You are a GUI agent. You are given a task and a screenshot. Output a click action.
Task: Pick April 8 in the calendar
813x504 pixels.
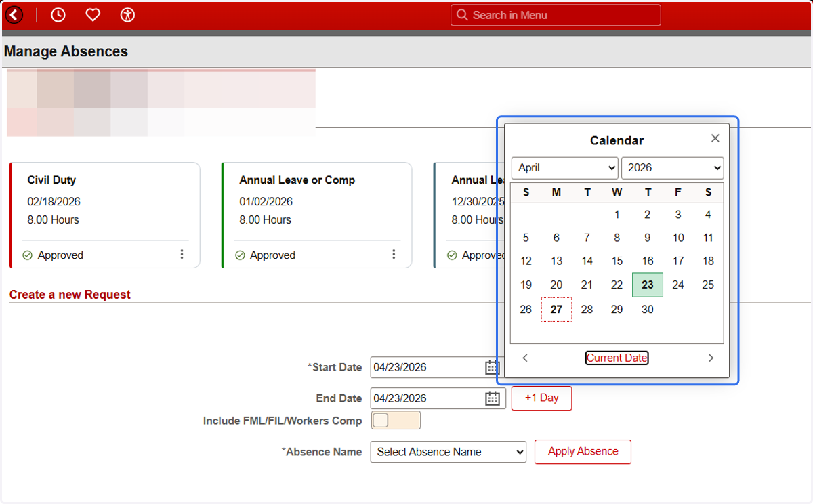(x=617, y=238)
